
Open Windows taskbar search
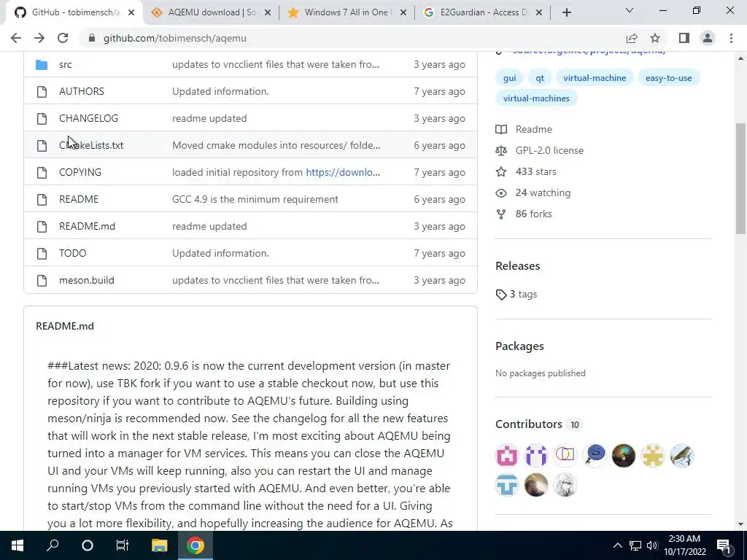pos(53,545)
